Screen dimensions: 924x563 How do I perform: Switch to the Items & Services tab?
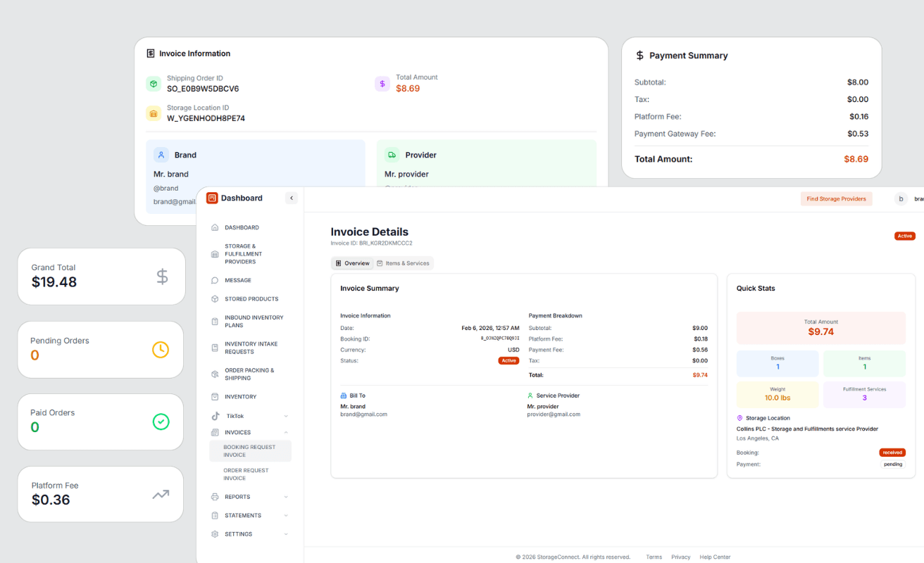404,262
